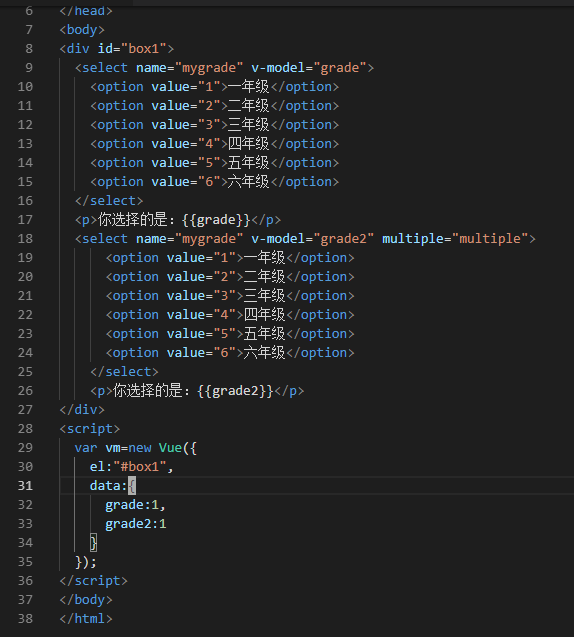Click closing select tag on line 25

click(124, 372)
